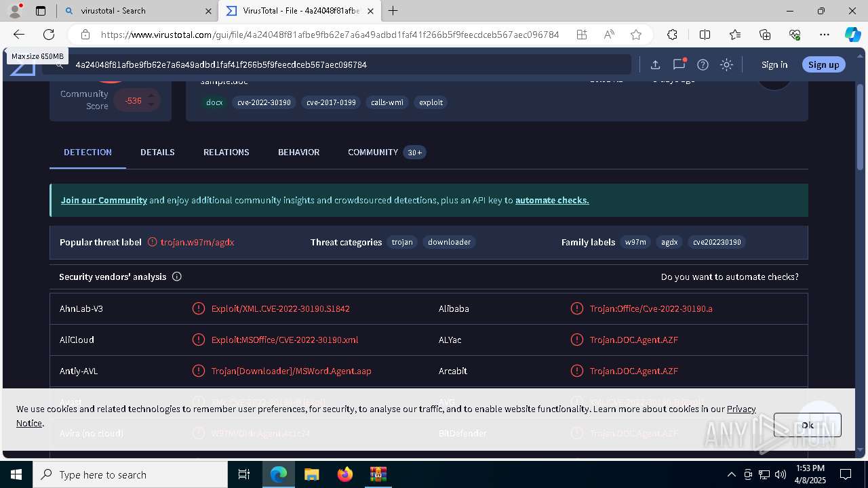
Task: Click the Sign in link
Action: click(774, 64)
